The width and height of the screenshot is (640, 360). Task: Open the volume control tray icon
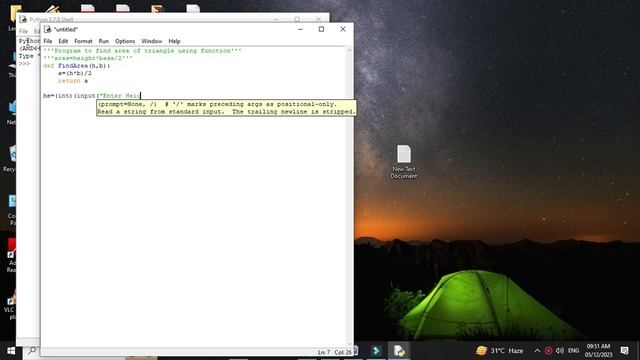pyautogui.click(x=560, y=351)
